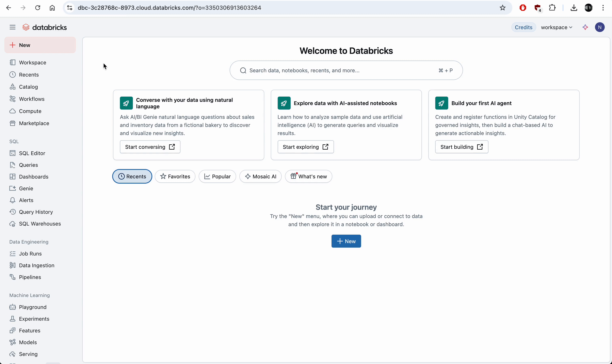Screen dimensions: 612x364
Task: Open Pipelines in Data Engineering section
Action: coord(30,277)
